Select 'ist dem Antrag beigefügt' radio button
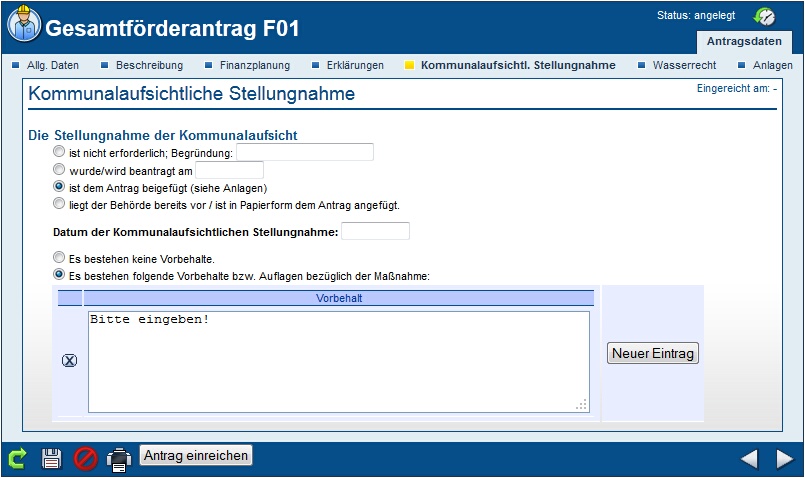 (59, 186)
